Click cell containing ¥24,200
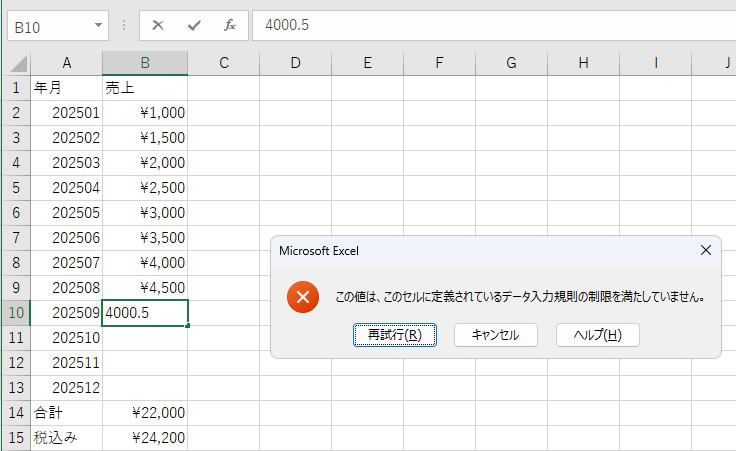Screen dimensions: 736x451 (145, 438)
